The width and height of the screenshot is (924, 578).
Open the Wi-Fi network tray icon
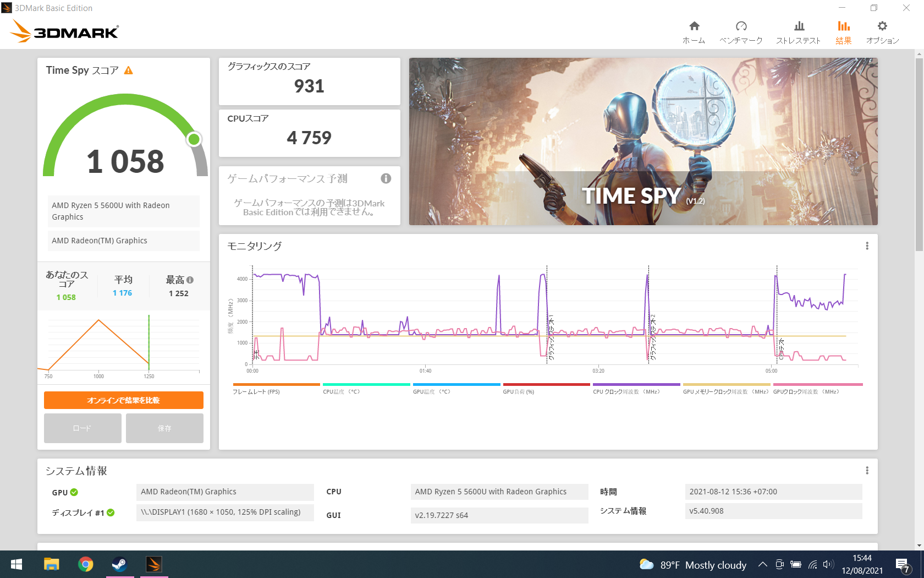point(812,564)
